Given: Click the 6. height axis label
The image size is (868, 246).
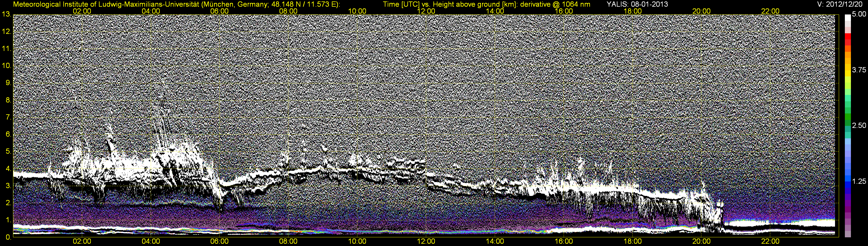Looking at the screenshot, I should tap(8, 135).
